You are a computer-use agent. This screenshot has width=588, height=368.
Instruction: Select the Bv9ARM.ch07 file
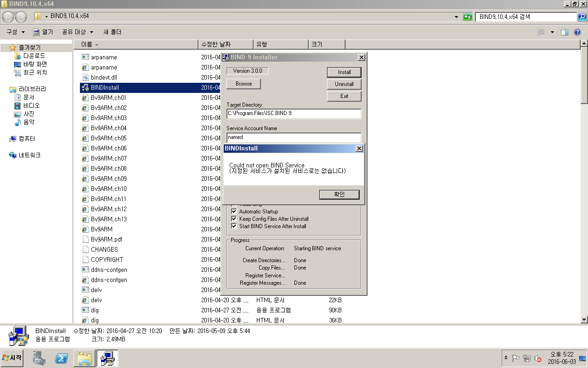(x=108, y=158)
